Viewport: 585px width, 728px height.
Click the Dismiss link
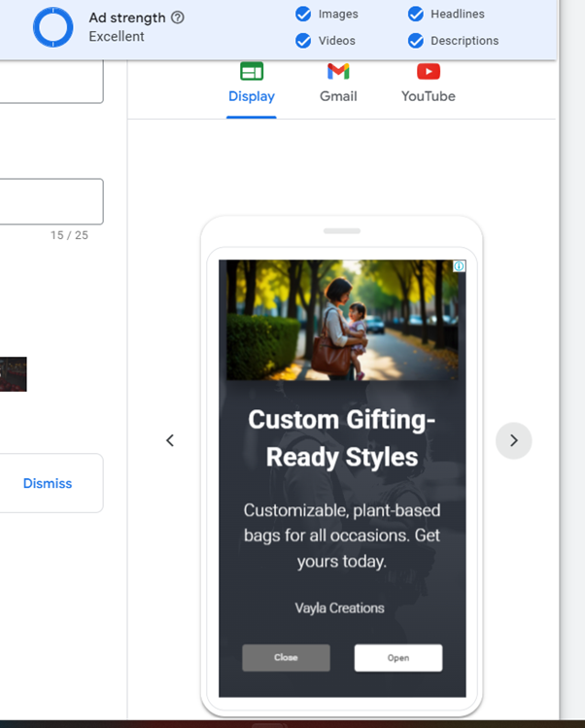tap(48, 483)
